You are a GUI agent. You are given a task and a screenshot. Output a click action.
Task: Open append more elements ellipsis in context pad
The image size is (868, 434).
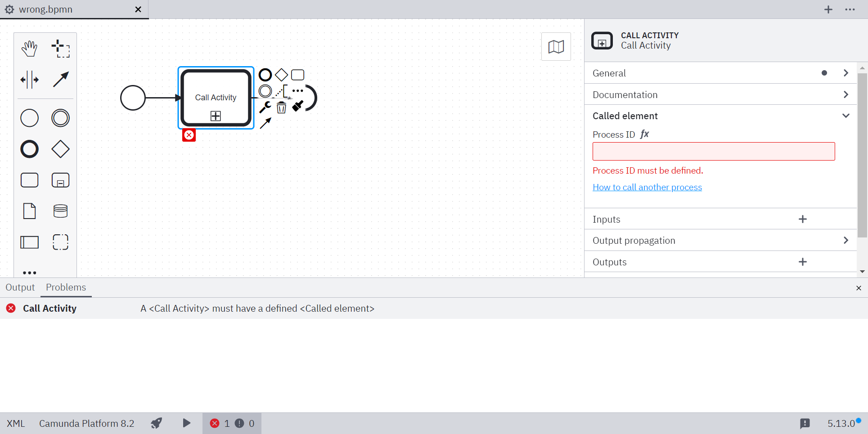coord(298,91)
